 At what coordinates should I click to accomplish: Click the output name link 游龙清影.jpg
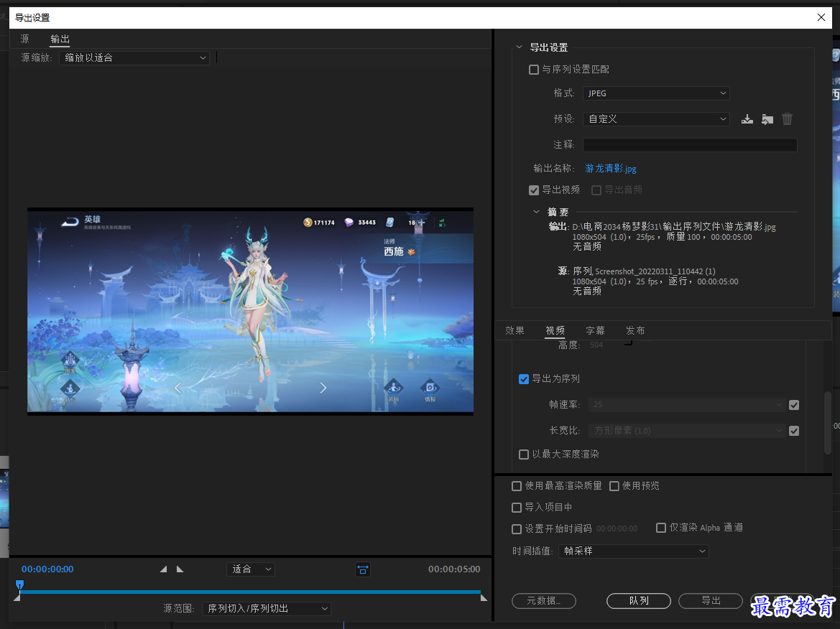pyautogui.click(x=611, y=169)
